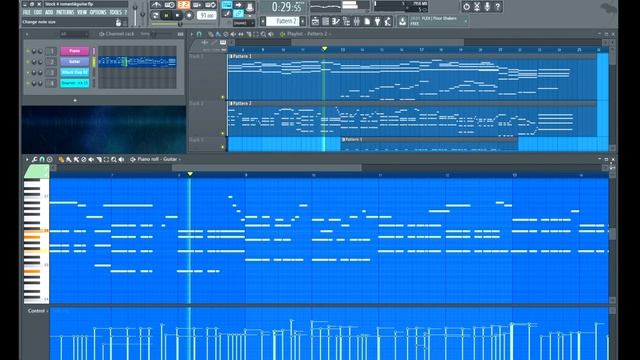Select the Guitar channel button
Viewport: 640px width, 360px height.
(75, 62)
